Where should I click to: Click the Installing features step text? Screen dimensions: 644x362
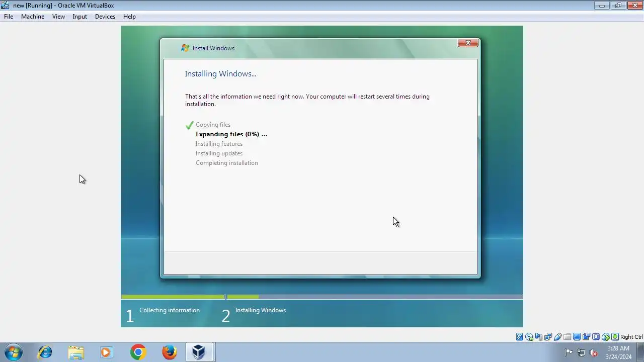[219, 144]
